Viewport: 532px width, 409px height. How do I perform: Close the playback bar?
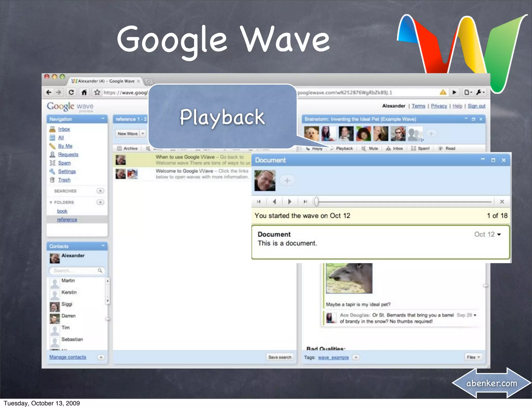[x=502, y=202]
